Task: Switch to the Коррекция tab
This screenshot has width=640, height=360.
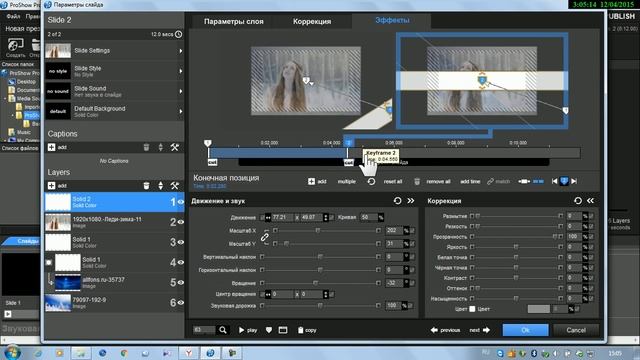Action: 312,21
